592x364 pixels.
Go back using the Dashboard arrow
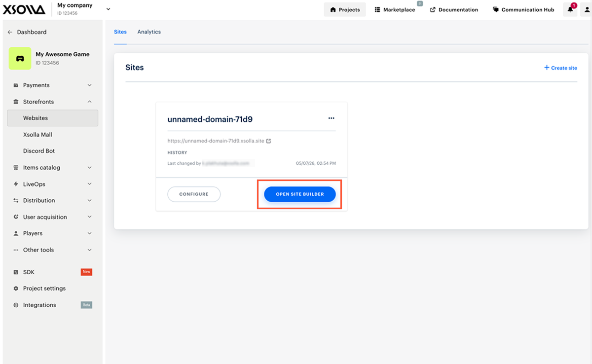[10, 32]
